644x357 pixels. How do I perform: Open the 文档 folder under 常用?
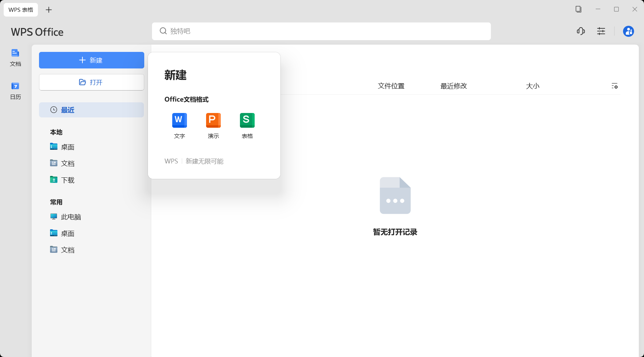[x=68, y=250]
